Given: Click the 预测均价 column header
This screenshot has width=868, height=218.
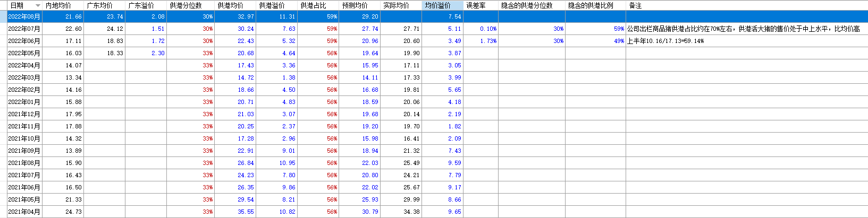Looking at the screenshot, I should pyautogui.click(x=360, y=5).
